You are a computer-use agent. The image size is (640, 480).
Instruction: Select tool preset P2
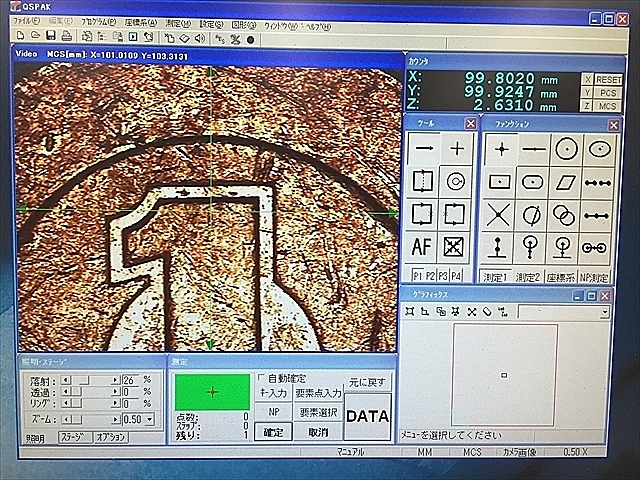(x=430, y=276)
